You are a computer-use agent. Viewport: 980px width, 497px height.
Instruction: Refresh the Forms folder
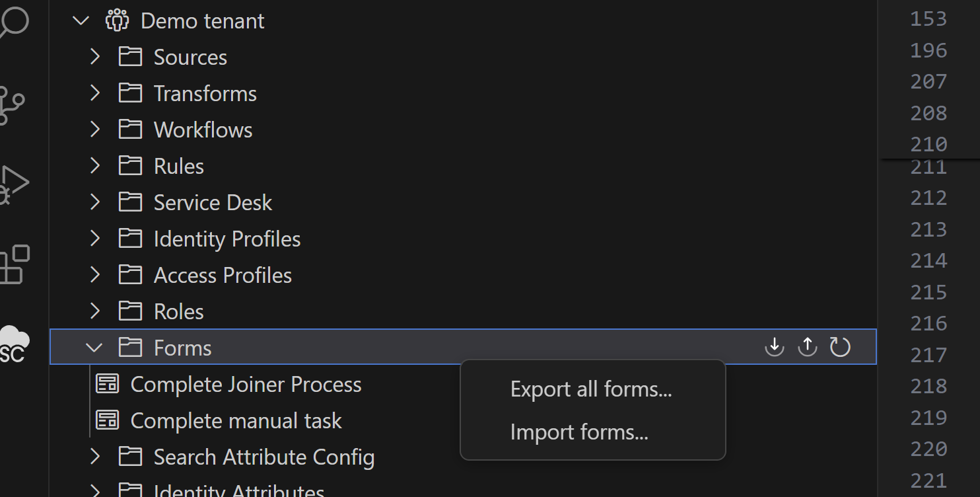pyautogui.click(x=840, y=346)
